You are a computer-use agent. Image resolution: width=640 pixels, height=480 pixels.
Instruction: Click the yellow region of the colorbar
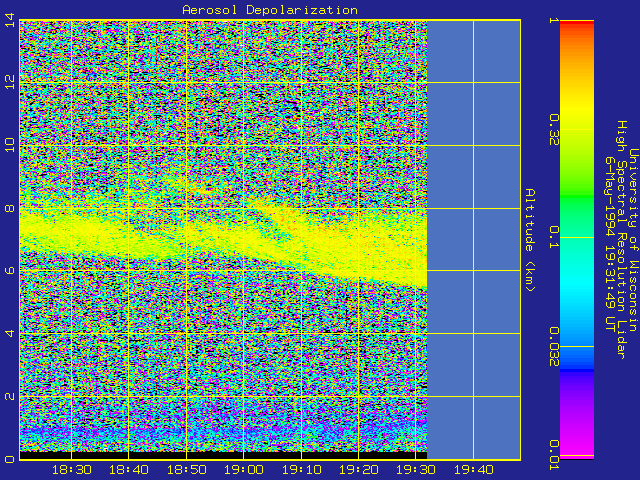click(x=577, y=112)
